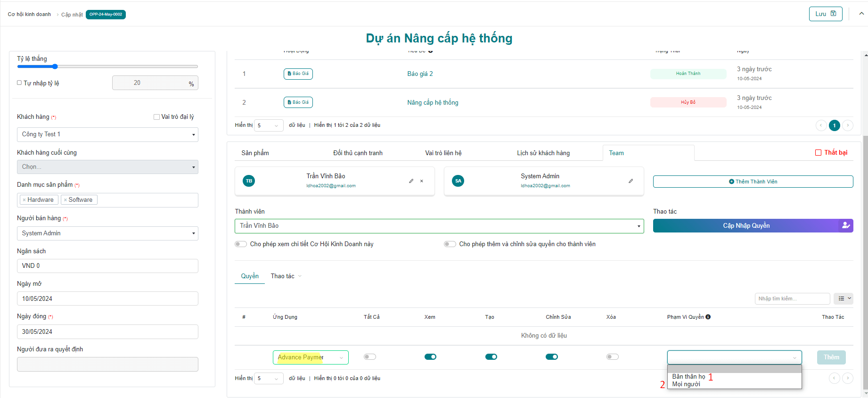This screenshot has width=868, height=398.
Task: Open the list view options icon
Action: tap(843, 298)
